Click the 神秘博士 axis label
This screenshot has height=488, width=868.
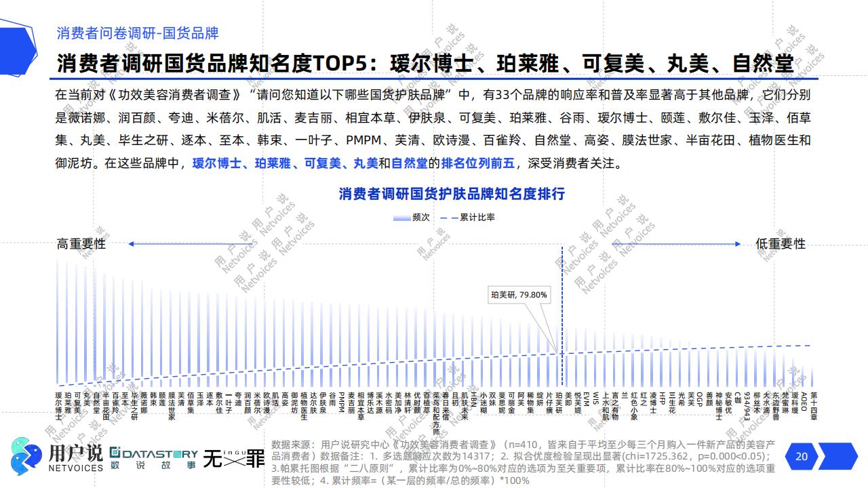[x=719, y=407]
